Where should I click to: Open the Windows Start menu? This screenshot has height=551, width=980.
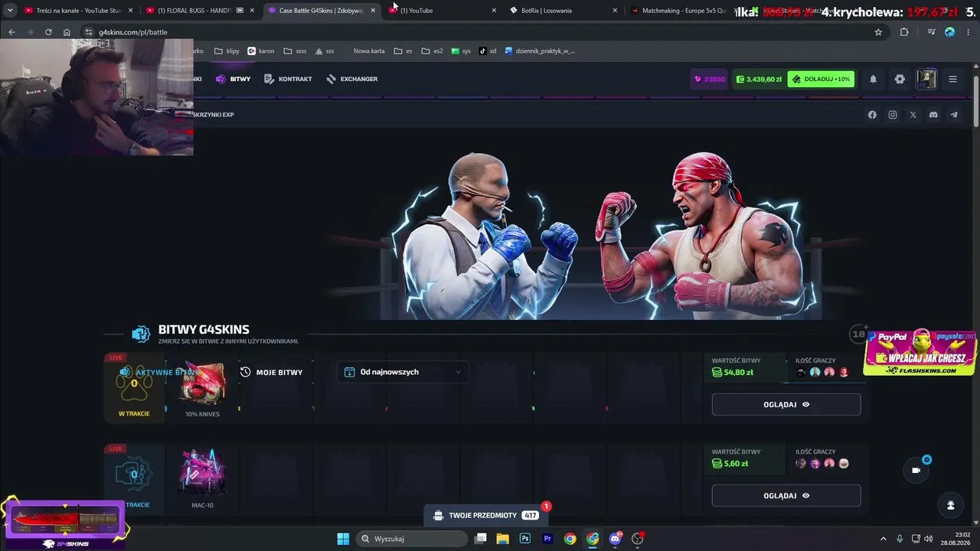[343, 539]
